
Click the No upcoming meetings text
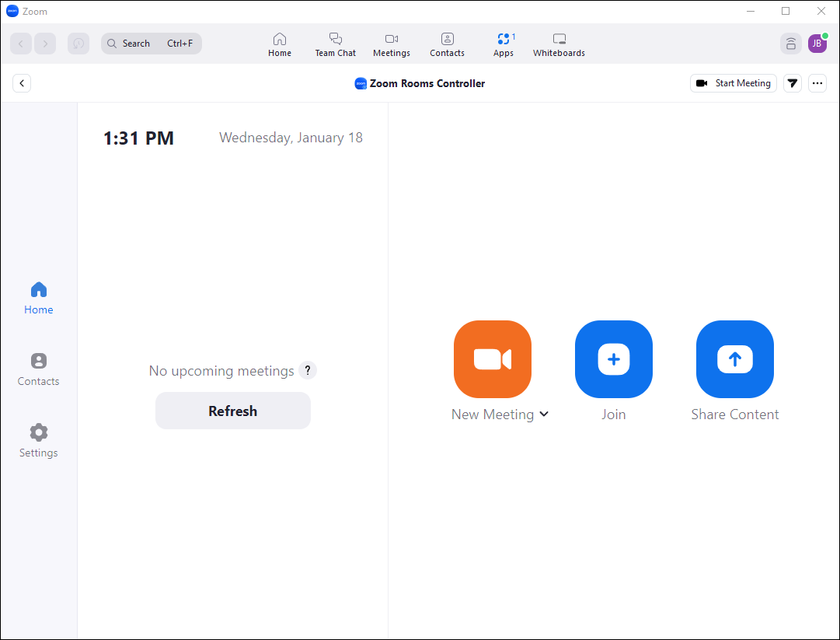point(221,371)
